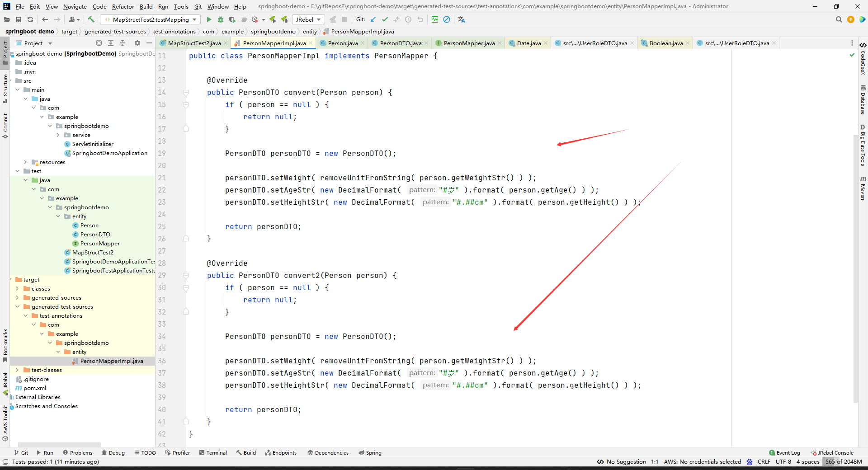Viewport: 868px width, 470px height.
Task: Toggle the Maven tool window
Action: pos(863,188)
